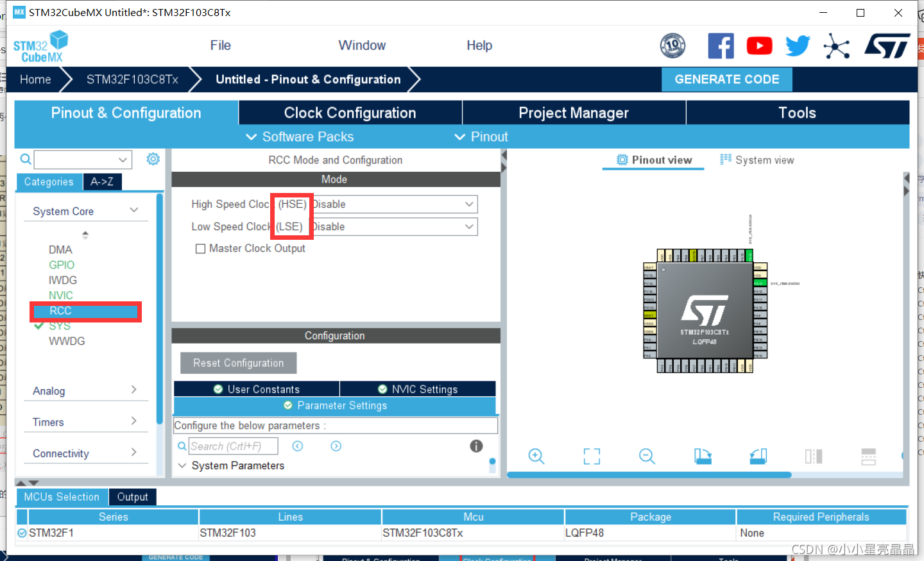Image resolution: width=924 pixels, height=561 pixels.
Task: Select GPIO in System Core list
Action: point(62,265)
